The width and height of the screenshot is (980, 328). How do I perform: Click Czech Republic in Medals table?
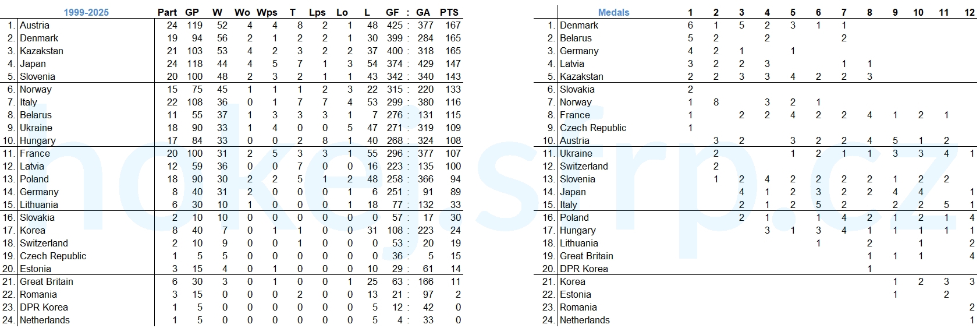pyautogui.click(x=593, y=128)
